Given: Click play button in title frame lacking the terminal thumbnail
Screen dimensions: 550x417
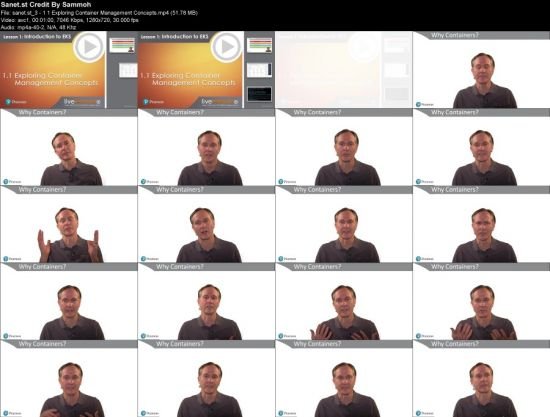Looking at the screenshot, I should (89, 47).
